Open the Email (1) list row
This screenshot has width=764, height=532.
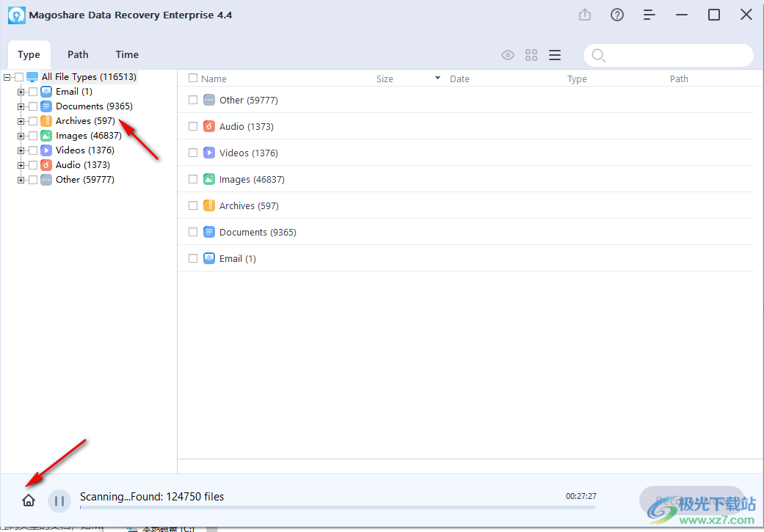(465, 258)
